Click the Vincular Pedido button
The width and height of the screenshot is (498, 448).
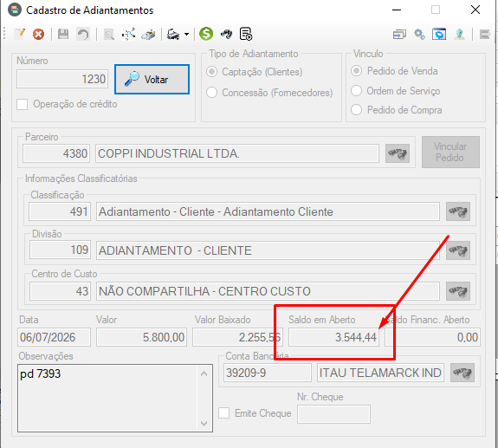(450, 152)
